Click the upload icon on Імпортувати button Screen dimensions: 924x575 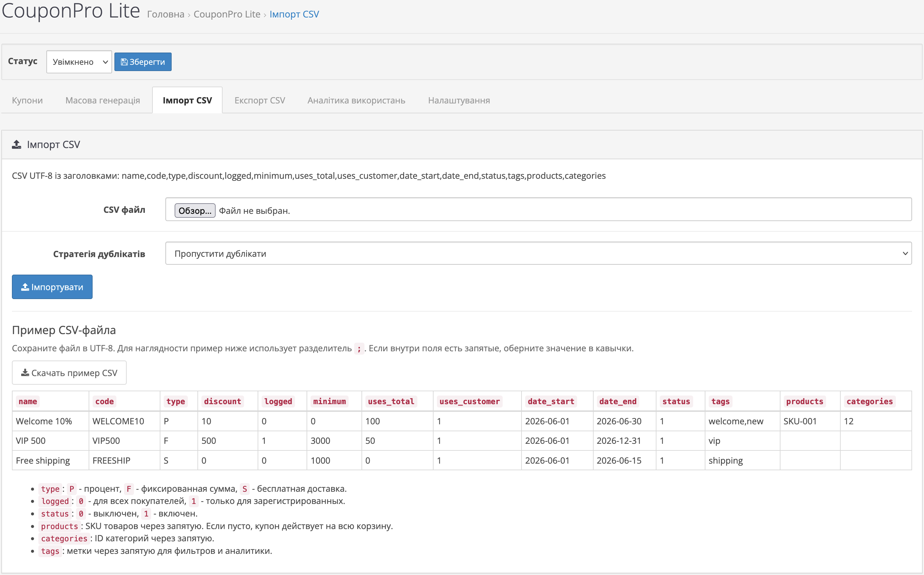click(25, 287)
